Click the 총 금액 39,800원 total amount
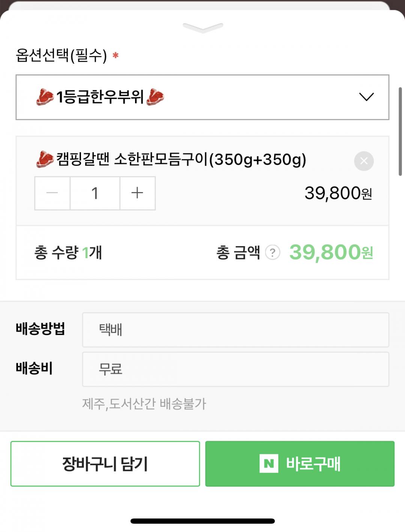 pos(331,252)
